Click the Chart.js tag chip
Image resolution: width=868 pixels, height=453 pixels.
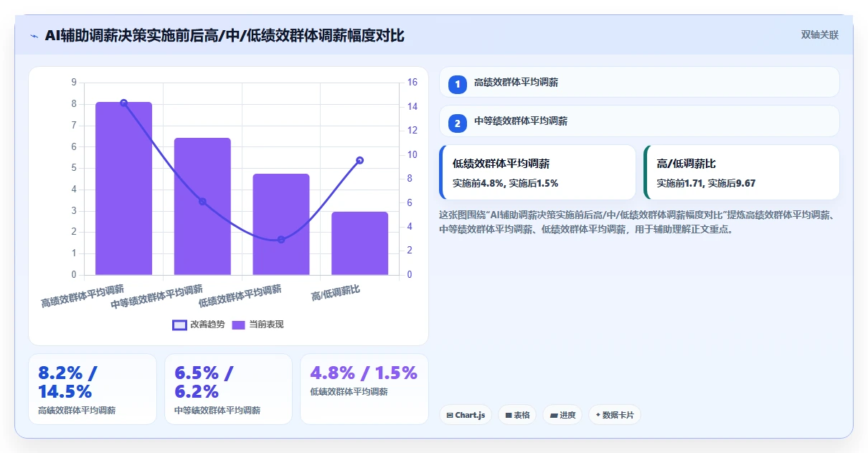click(466, 415)
